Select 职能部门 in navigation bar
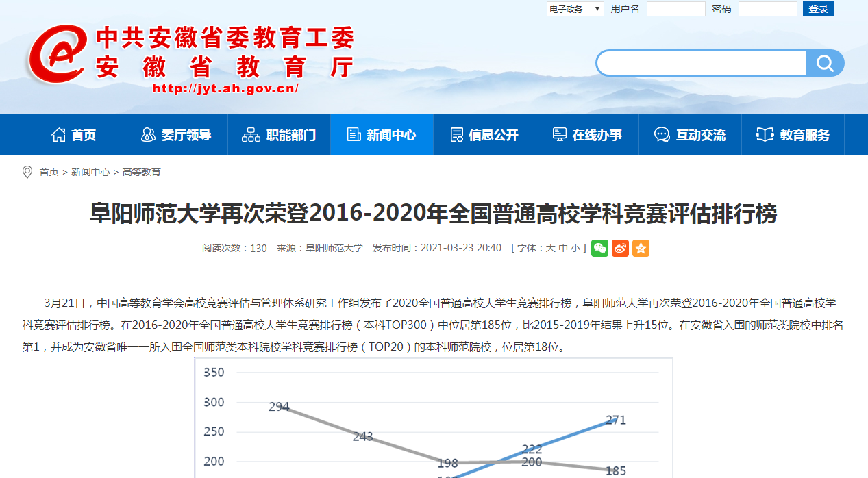The image size is (868, 478). click(x=279, y=135)
